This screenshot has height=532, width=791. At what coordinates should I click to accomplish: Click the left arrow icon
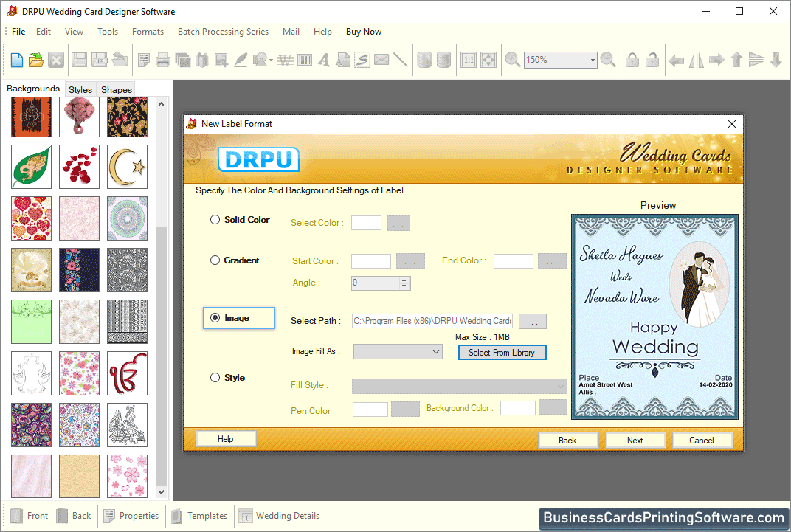[677, 61]
